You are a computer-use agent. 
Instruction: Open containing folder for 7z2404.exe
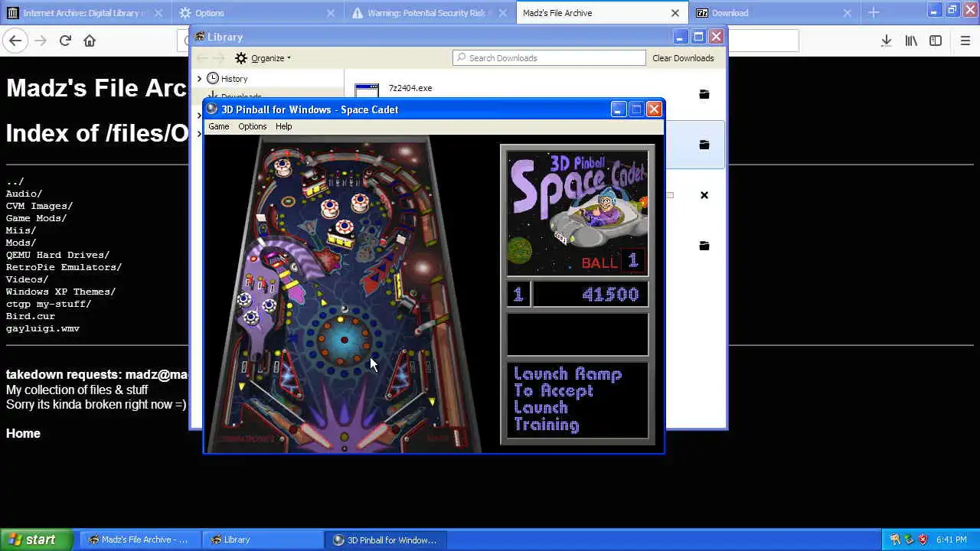point(704,94)
